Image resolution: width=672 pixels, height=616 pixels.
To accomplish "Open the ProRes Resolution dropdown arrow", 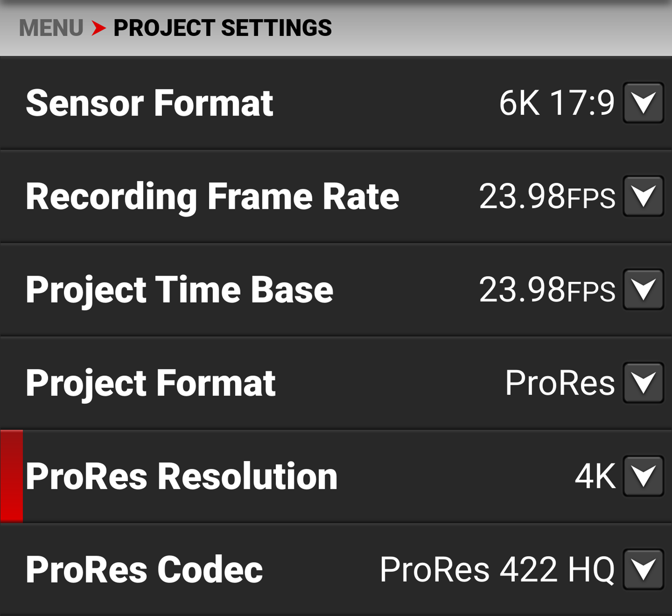I will coord(643,476).
